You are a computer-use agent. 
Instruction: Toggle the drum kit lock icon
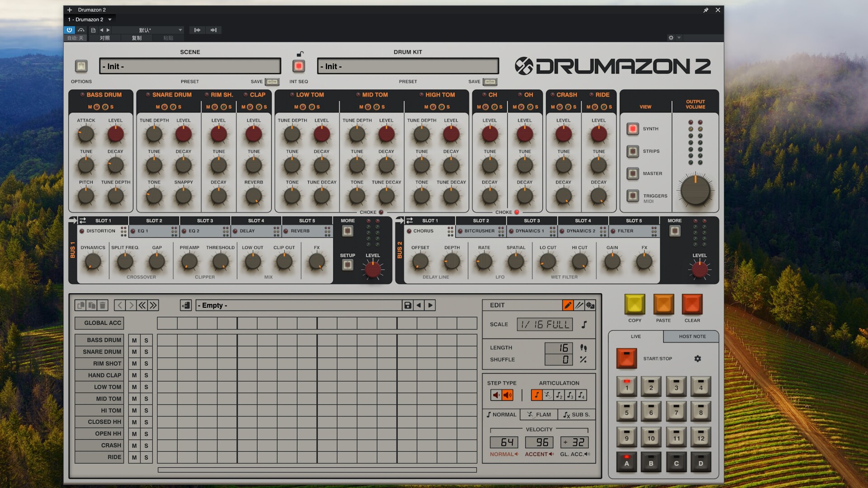click(x=300, y=54)
